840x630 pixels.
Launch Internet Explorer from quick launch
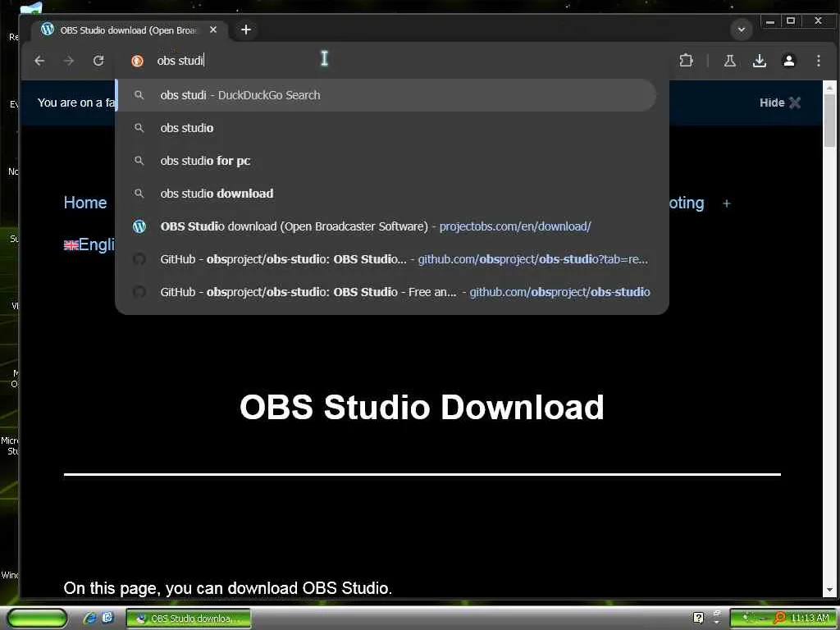point(89,619)
